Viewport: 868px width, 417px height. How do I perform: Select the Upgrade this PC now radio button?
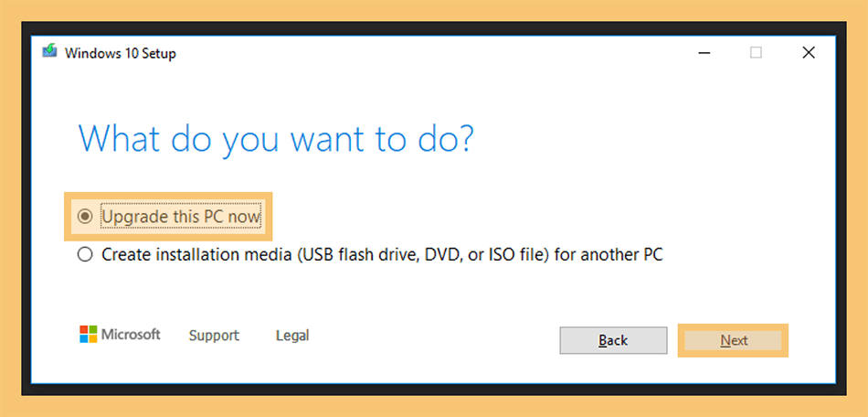coord(85,216)
